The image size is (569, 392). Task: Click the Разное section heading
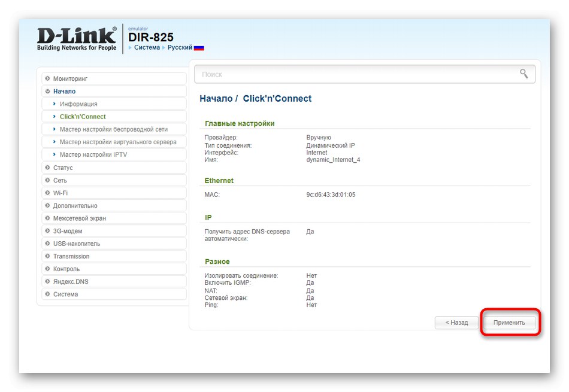tap(217, 262)
